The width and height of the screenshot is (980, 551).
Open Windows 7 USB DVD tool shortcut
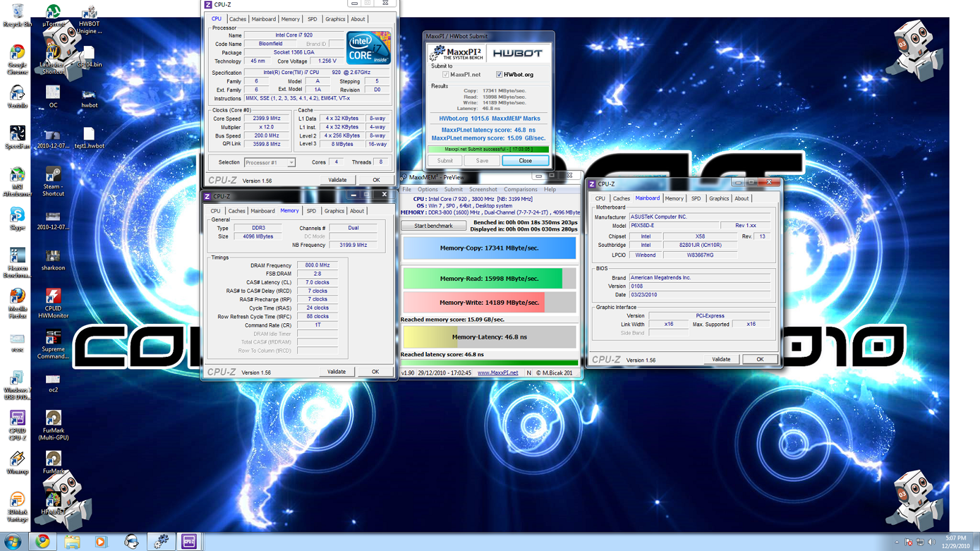pos(17,384)
